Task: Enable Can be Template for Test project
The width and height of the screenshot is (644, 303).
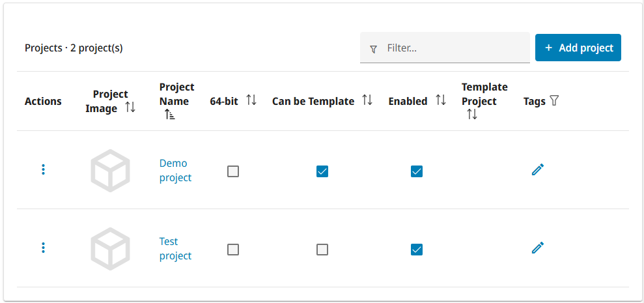Action: pos(322,250)
